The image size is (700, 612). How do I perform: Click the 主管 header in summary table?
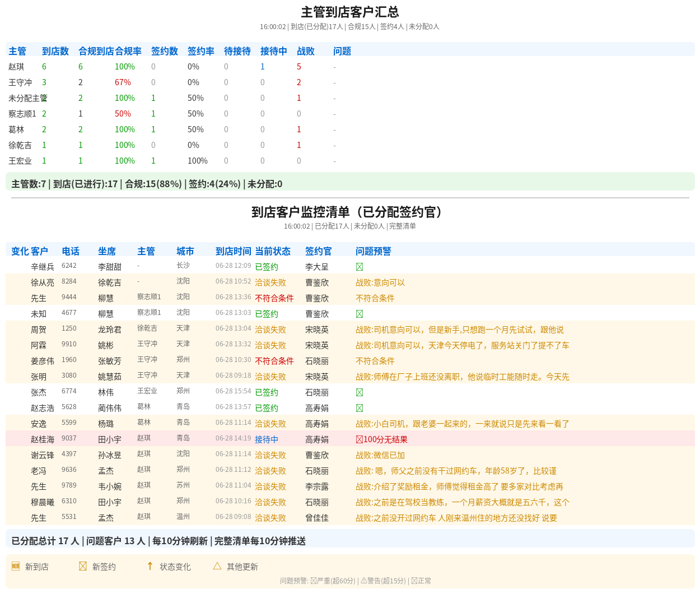[x=17, y=51]
